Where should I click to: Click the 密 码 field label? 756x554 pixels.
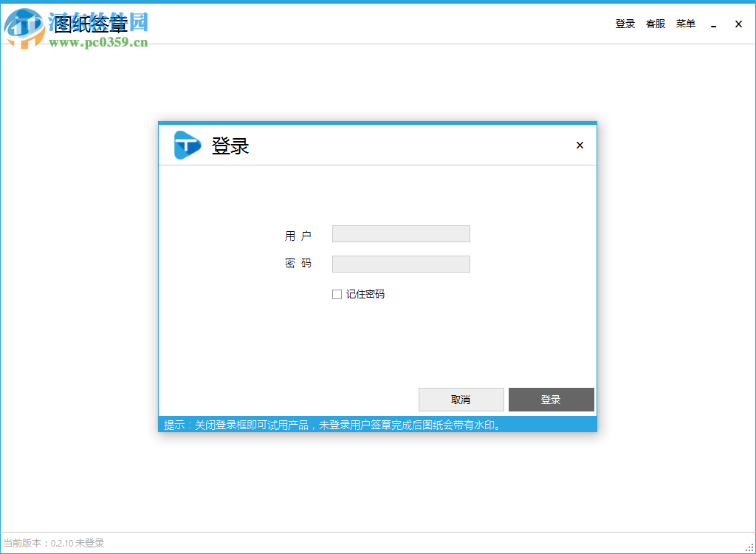pyautogui.click(x=298, y=263)
